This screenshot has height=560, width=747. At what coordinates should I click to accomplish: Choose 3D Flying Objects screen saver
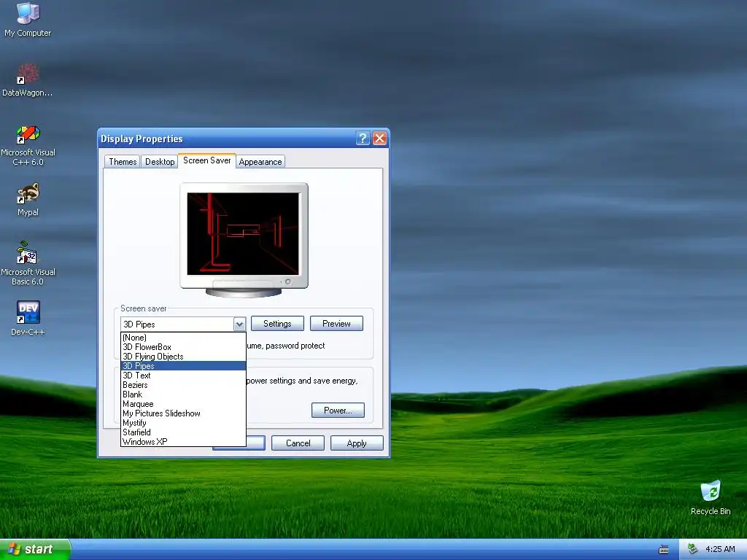click(x=183, y=357)
